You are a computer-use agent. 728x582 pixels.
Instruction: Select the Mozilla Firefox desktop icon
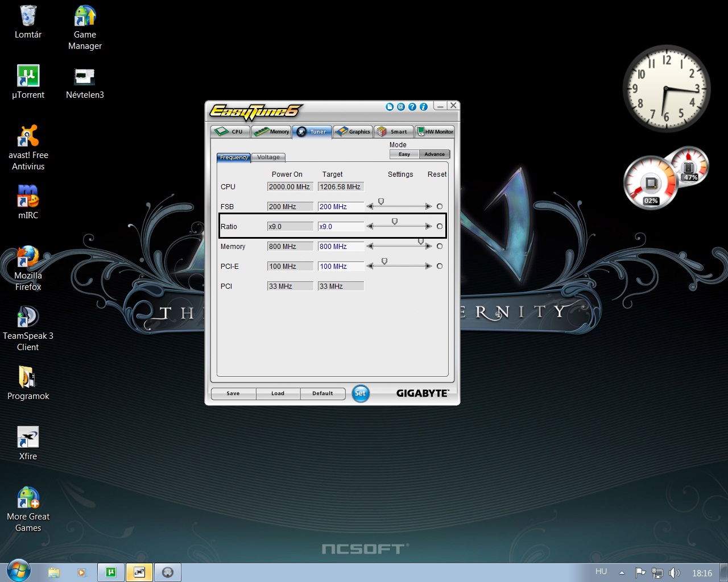coord(28,269)
